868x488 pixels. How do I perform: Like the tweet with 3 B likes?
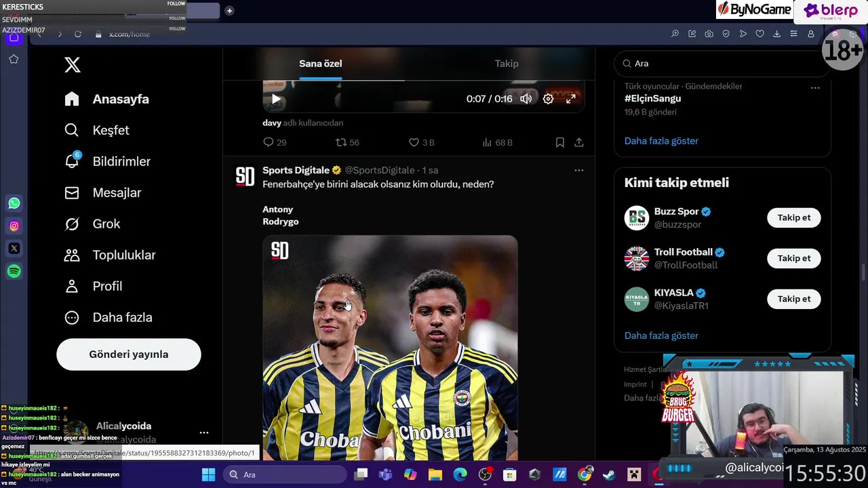(421, 142)
